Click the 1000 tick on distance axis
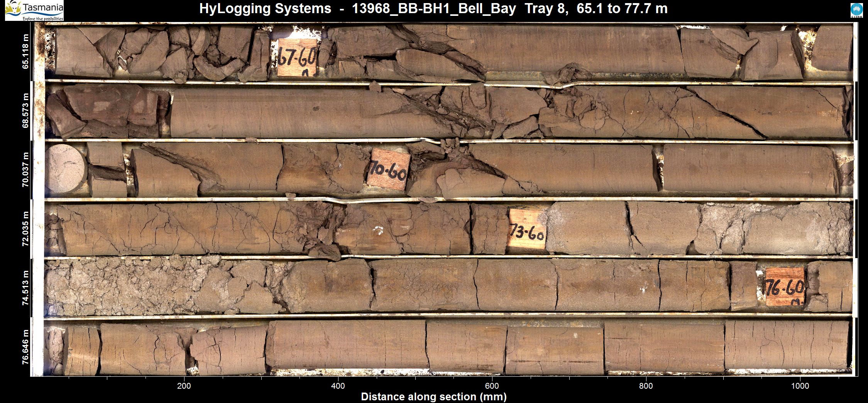Image resolution: width=868 pixels, height=403 pixels. [800, 386]
